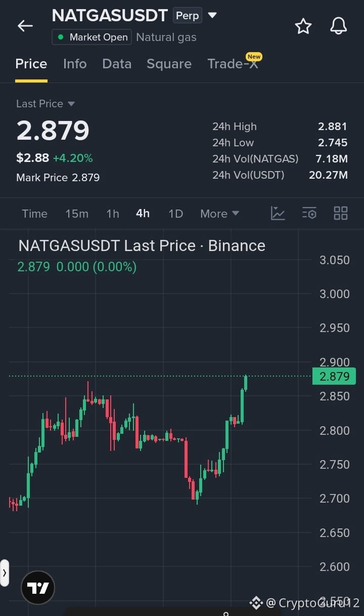Screen dimensions: 364x616
Task: Open price alert bell icon
Action: pos(338,26)
